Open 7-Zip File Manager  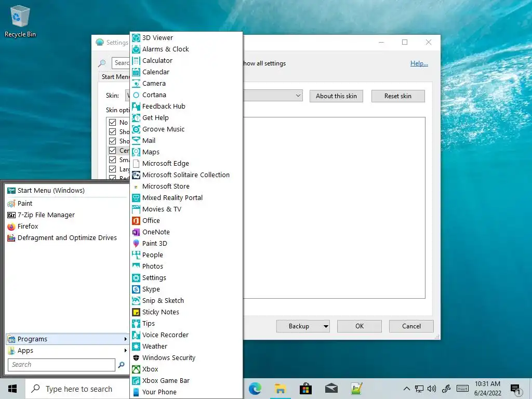pos(67,215)
